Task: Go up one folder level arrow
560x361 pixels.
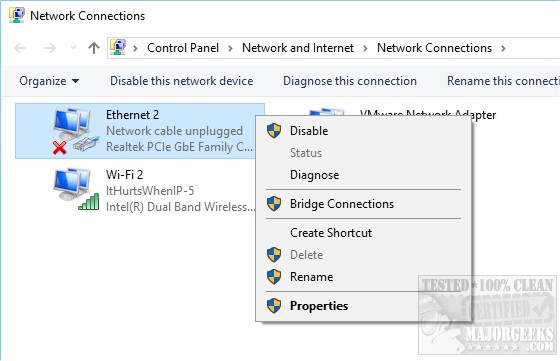Action: [94, 48]
